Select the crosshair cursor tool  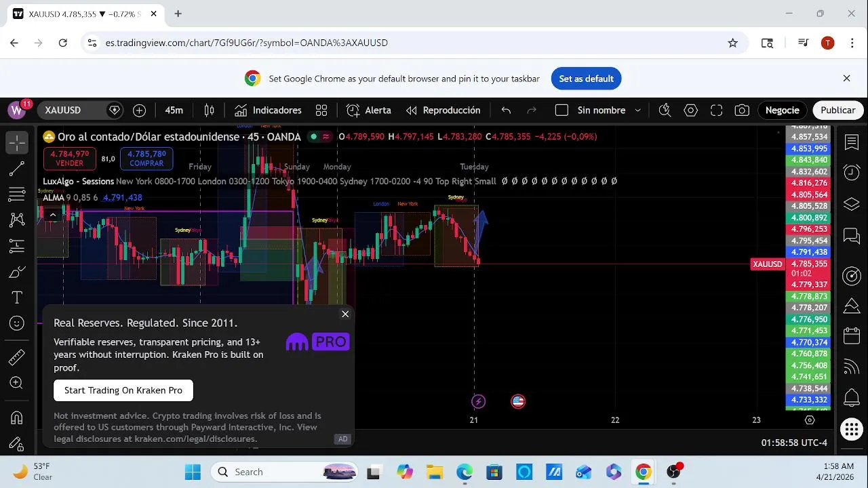coord(17,142)
